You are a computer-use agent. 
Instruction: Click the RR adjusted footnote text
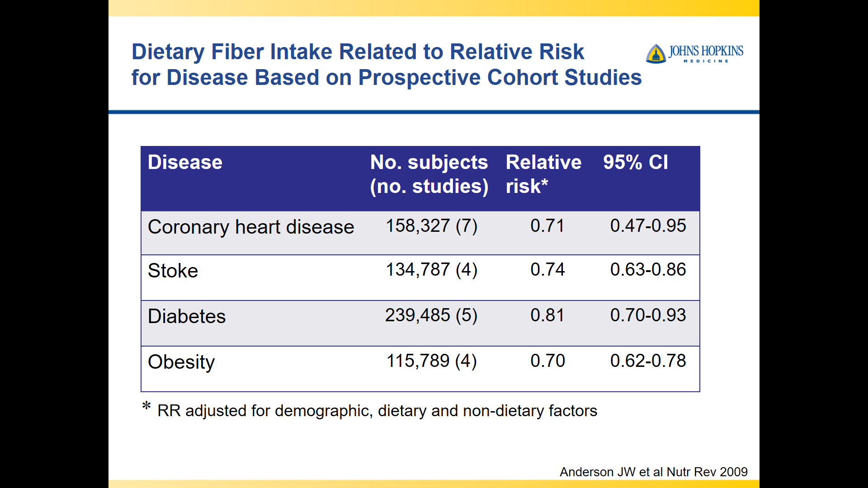pyautogui.click(x=377, y=411)
